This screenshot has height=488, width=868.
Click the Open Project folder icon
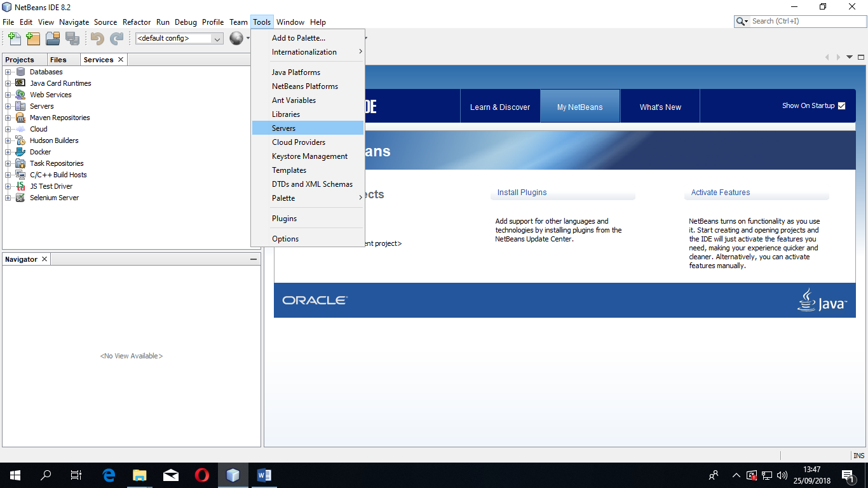tap(53, 38)
